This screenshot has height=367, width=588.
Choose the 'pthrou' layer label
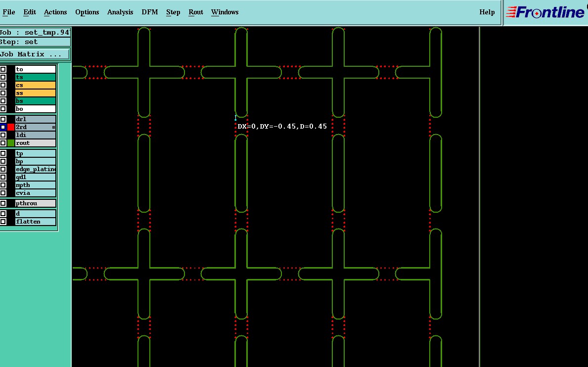tap(35, 203)
